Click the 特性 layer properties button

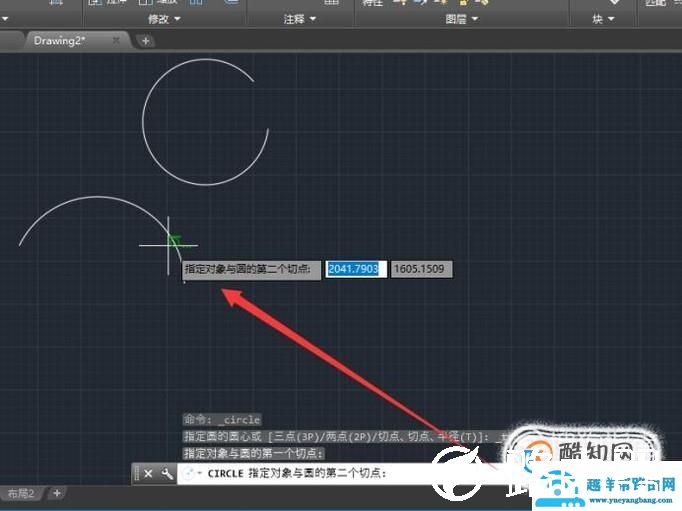[x=370, y=3]
